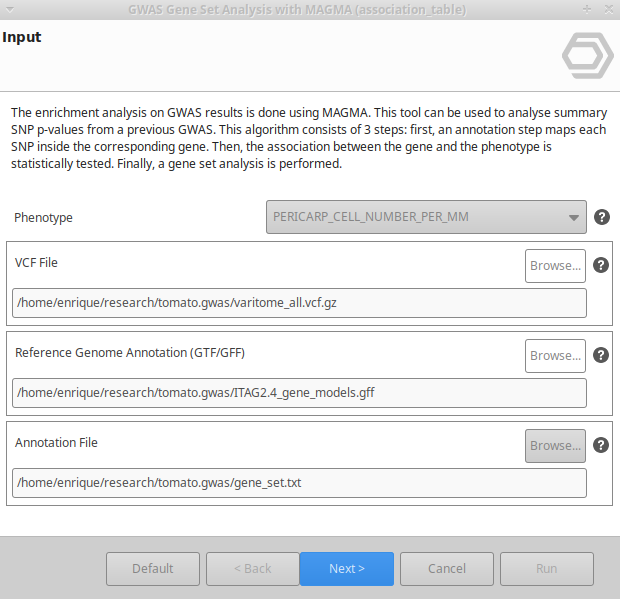Show help for the VCF File field
This screenshot has height=599, width=620.
click(x=601, y=265)
